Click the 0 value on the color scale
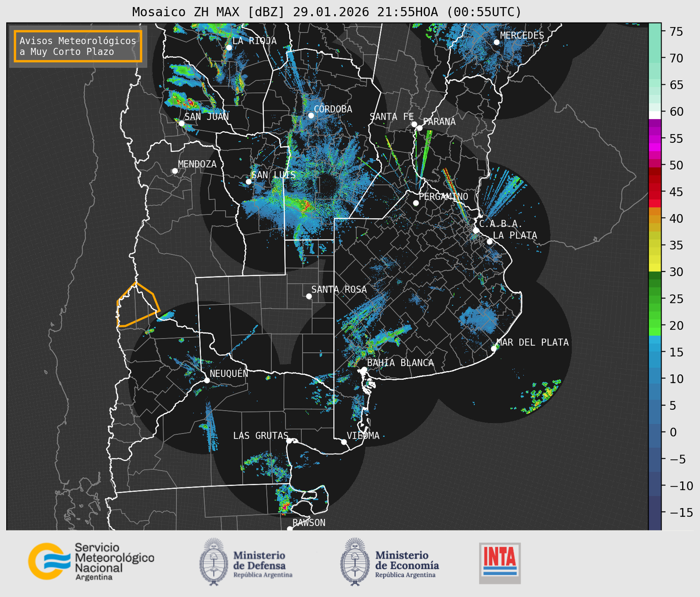This screenshot has height=597, width=700. (x=673, y=432)
